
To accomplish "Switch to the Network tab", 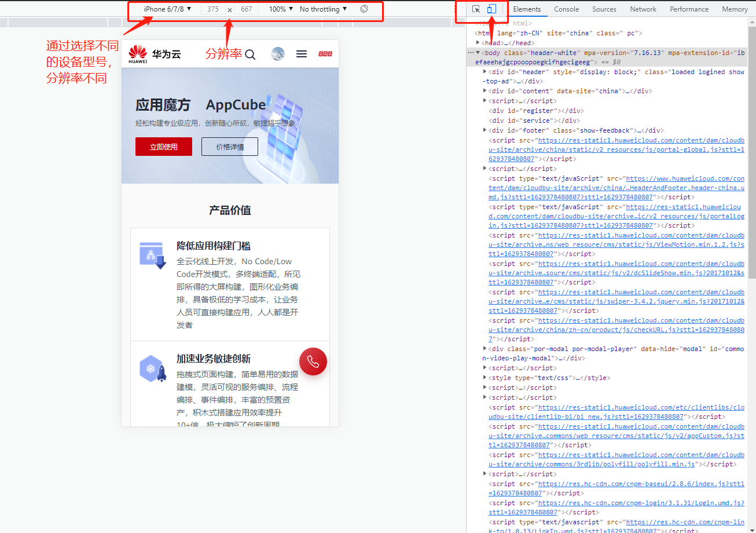I will tap(643, 9).
